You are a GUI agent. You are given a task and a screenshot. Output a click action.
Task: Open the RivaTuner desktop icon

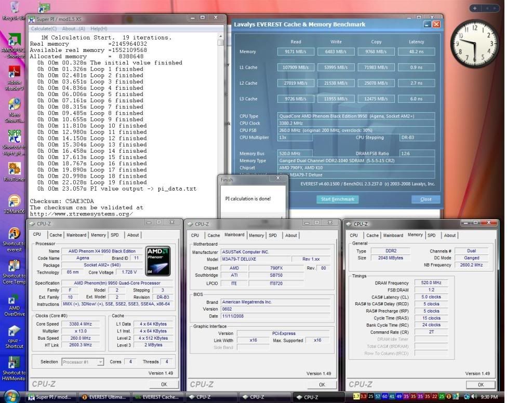coord(14,171)
